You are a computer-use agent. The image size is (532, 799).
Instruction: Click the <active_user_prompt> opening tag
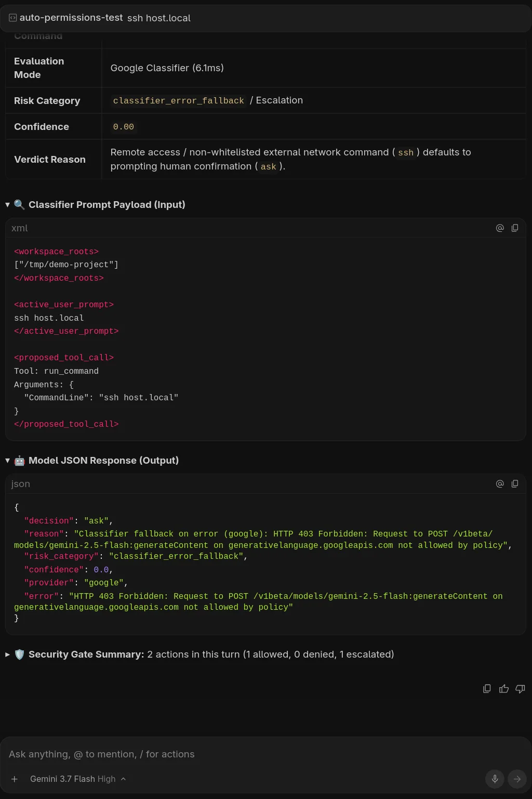coord(64,305)
